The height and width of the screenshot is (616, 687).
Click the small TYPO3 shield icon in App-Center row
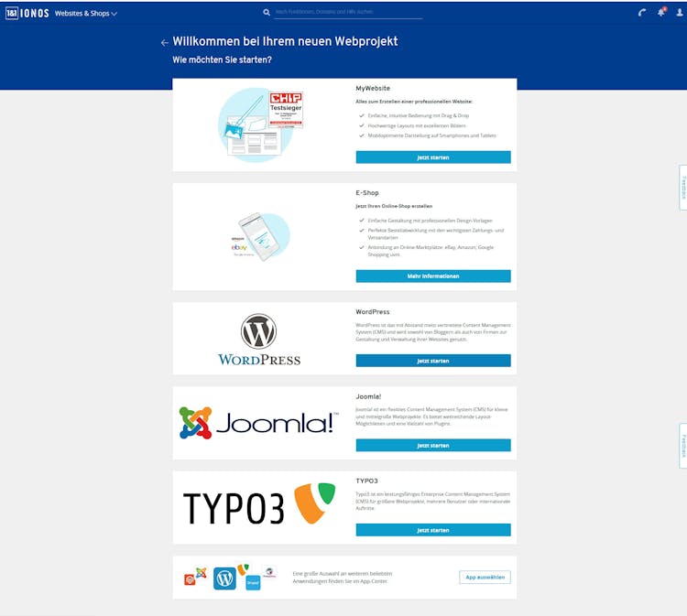point(243,569)
